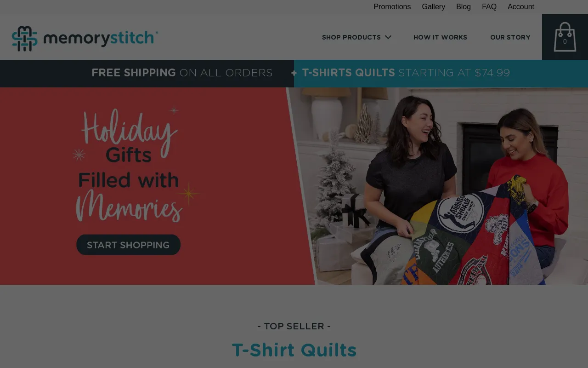
Task: Expand the Shop Products chevron arrow
Action: (388, 37)
